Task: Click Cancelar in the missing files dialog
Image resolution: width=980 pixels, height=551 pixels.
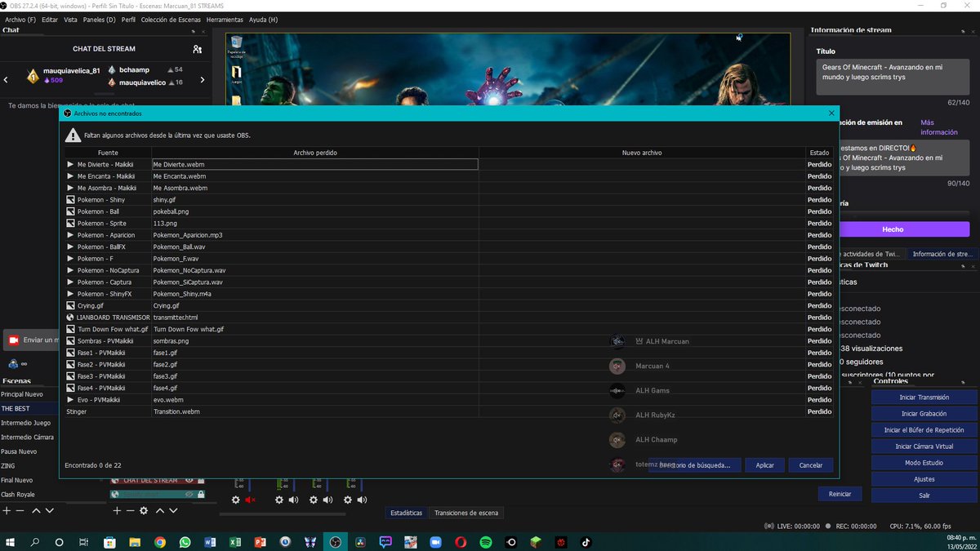Action: 811,464
